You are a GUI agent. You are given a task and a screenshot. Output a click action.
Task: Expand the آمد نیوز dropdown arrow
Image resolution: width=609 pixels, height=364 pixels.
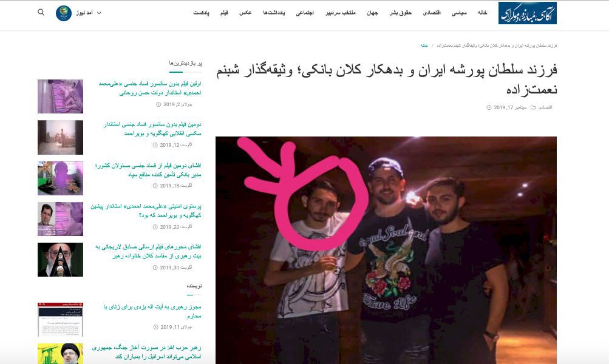click(x=99, y=13)
